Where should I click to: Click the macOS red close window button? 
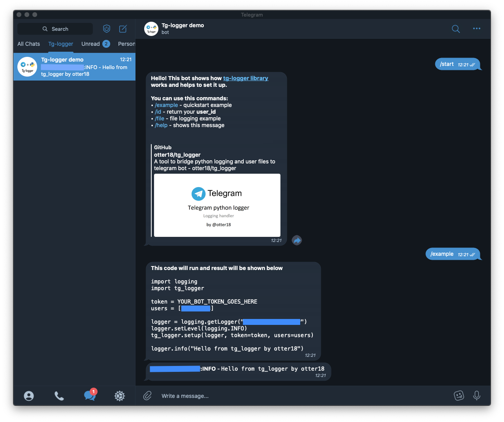19,15
